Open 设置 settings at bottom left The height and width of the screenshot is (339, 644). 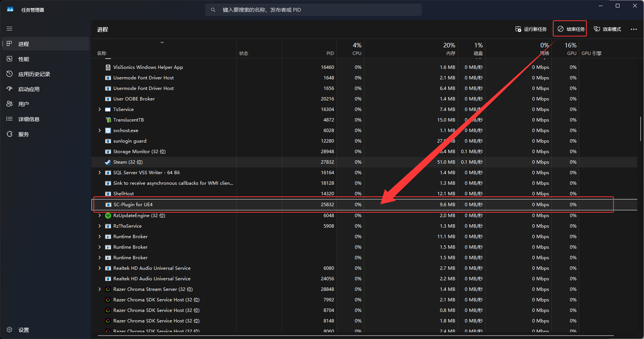(46, 330)
